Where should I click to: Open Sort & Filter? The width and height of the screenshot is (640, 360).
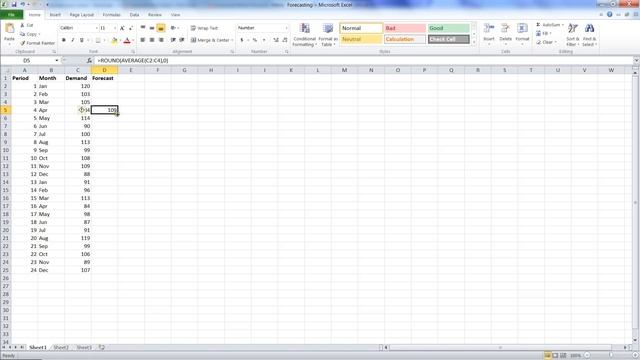573,34
